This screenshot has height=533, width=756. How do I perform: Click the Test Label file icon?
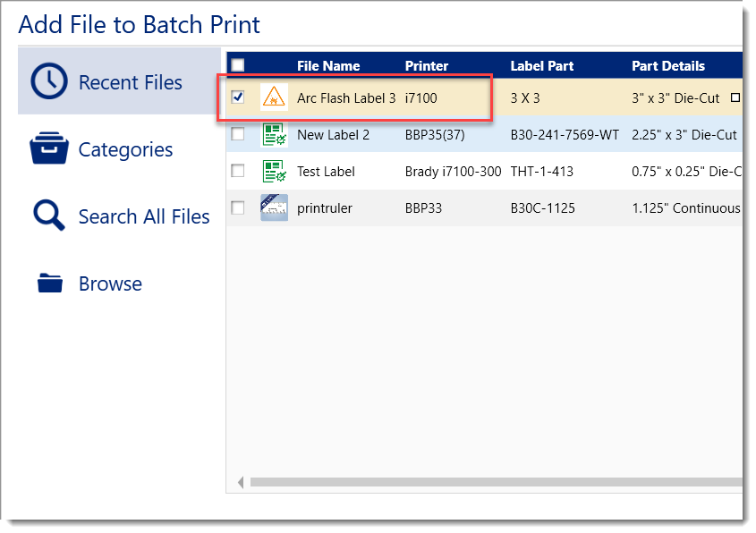(x=274, y=171)
